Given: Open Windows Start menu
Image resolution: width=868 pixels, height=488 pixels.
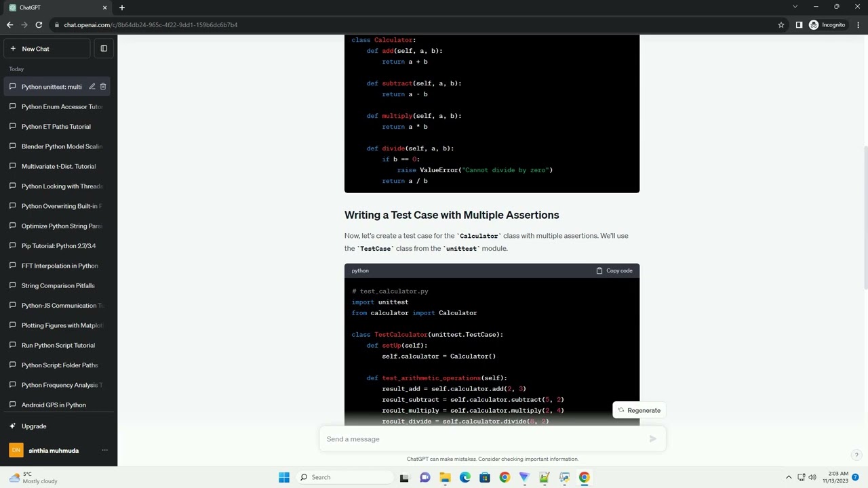Looking at the screenshot, I should 284,477.
